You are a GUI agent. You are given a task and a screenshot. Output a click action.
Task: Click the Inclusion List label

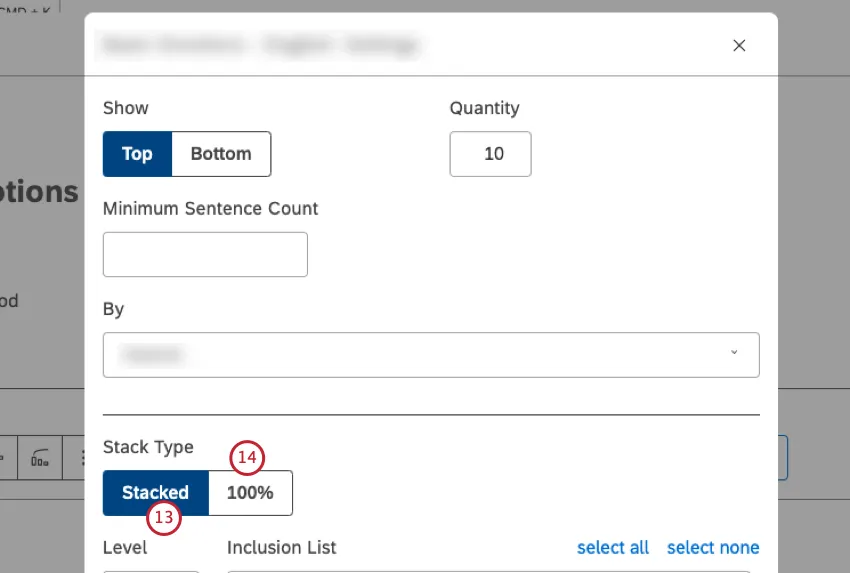coord(281,547)
